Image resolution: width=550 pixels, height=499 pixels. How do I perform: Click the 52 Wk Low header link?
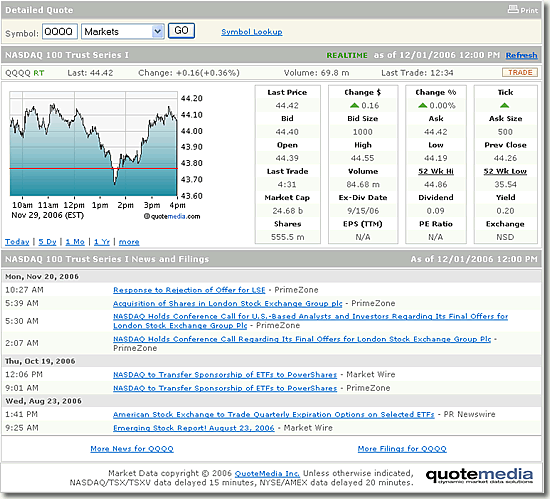[x=505, y=171]
